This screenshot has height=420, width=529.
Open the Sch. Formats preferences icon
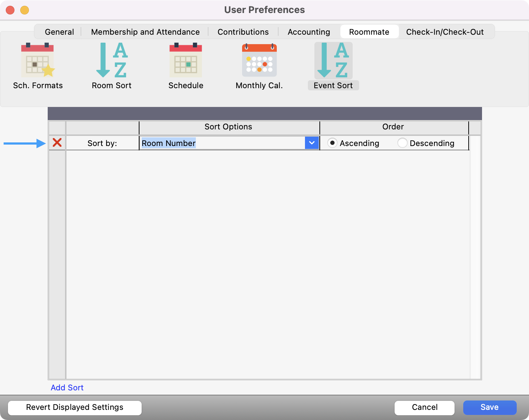[38, 60]
